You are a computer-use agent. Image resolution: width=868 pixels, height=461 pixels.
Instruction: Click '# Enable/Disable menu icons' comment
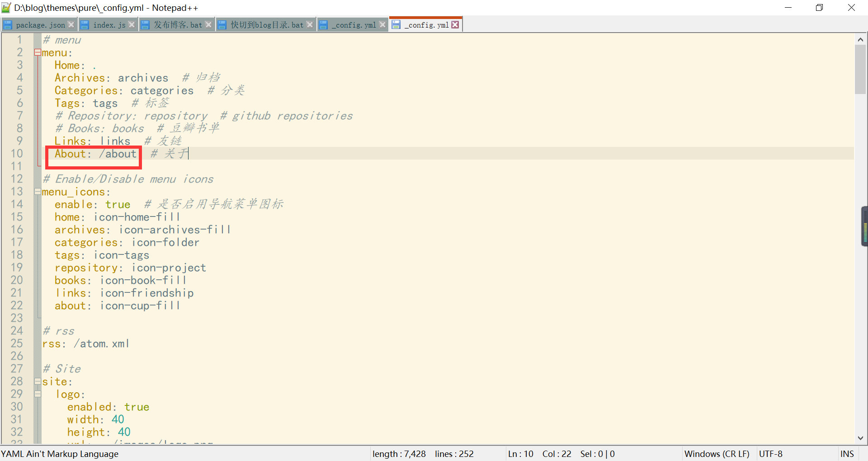coord(128,179)
